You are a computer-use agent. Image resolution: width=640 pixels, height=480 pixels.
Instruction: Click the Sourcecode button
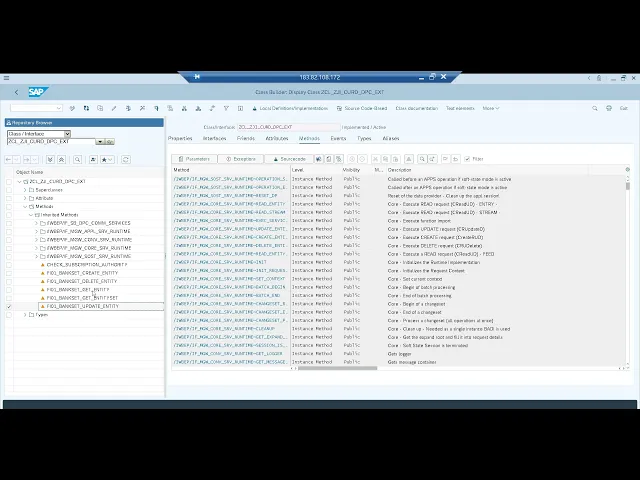[289, 159]
